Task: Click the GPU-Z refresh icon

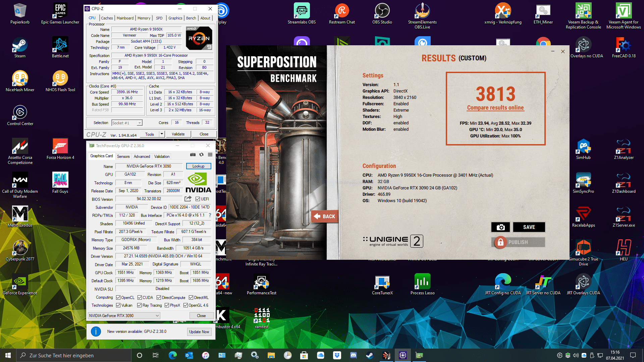Action: (x=201, y=155)
